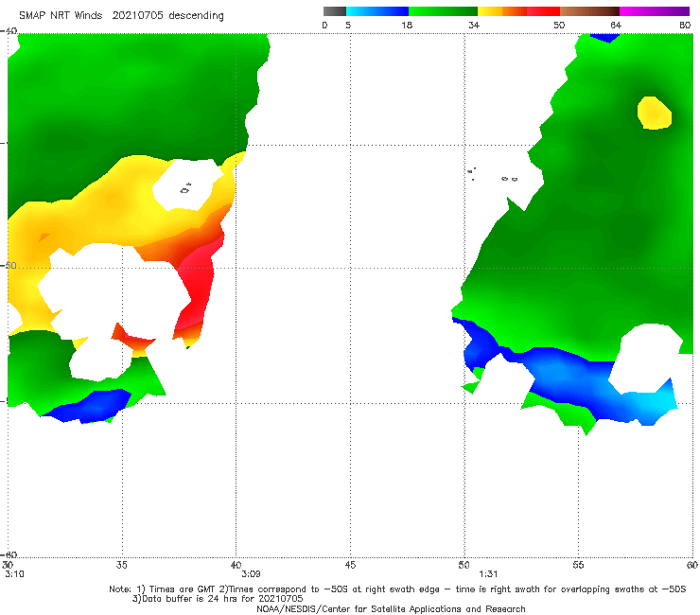
Task: Click the swath time label "3:09"
Action: [251, 574]
